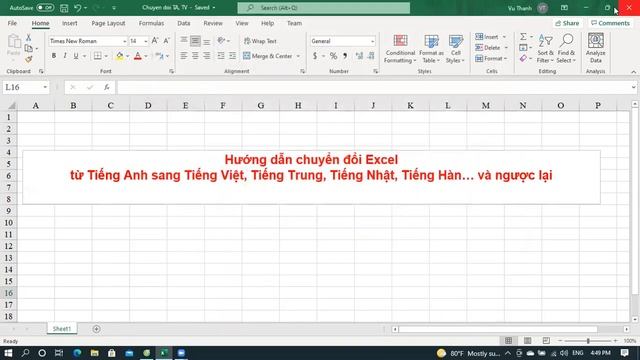The width and height of the screenshot is (640, 360).
Task: Switch to the Review tab
Action: click(213, 23)
